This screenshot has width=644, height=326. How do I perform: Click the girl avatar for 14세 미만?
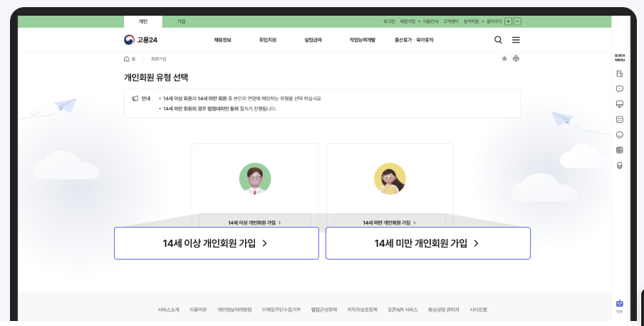pos(390,179)
